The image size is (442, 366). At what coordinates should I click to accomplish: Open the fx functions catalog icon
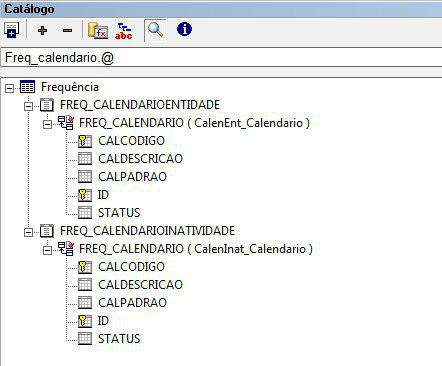click(x=98, y=31)
